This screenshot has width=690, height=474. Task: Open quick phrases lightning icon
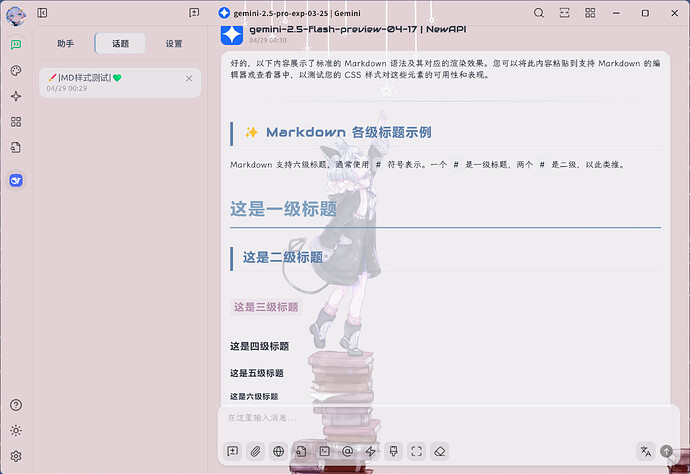tap(371, 451)
